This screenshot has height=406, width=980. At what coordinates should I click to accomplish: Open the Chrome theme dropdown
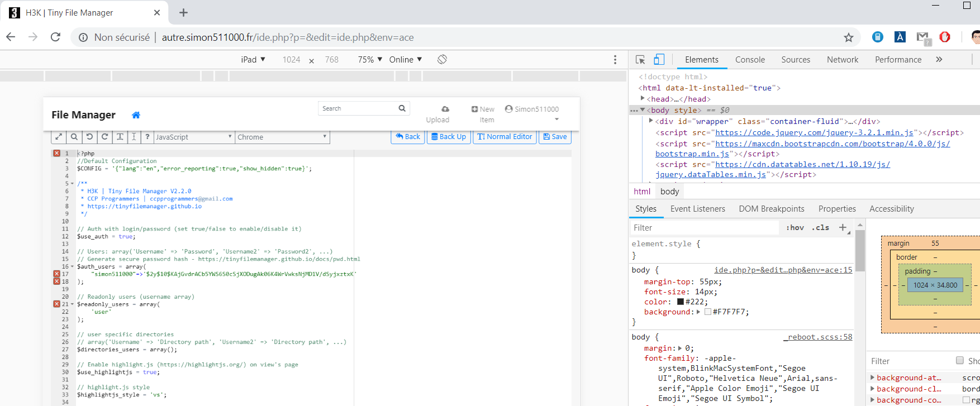[282, 137]
